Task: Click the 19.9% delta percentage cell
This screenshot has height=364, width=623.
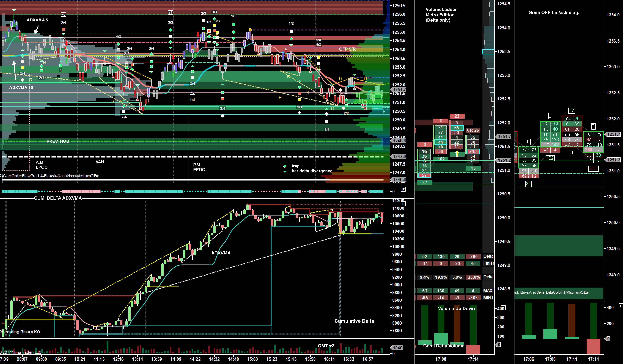Action: (x=441, y=277)
